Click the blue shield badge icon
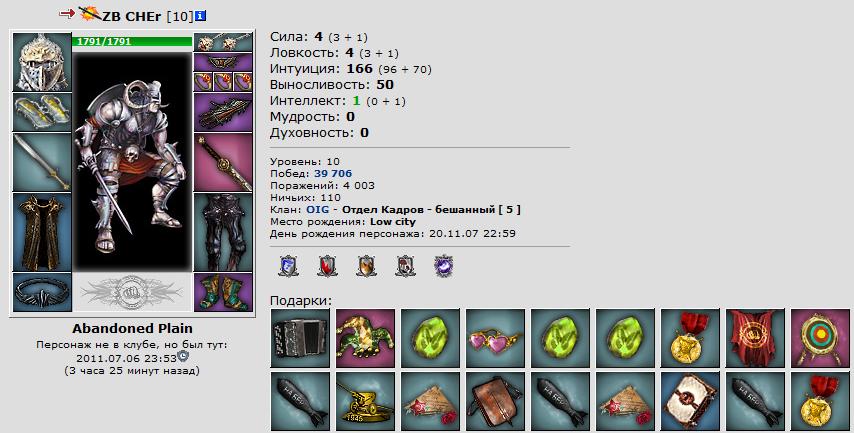The width and height of the screenshot is (854, 433). point(288,266)
